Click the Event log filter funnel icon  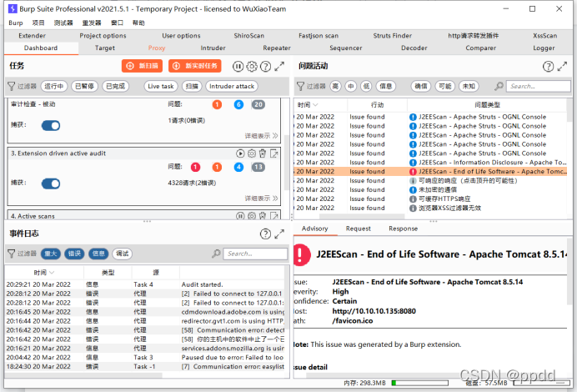click(12, 254)
